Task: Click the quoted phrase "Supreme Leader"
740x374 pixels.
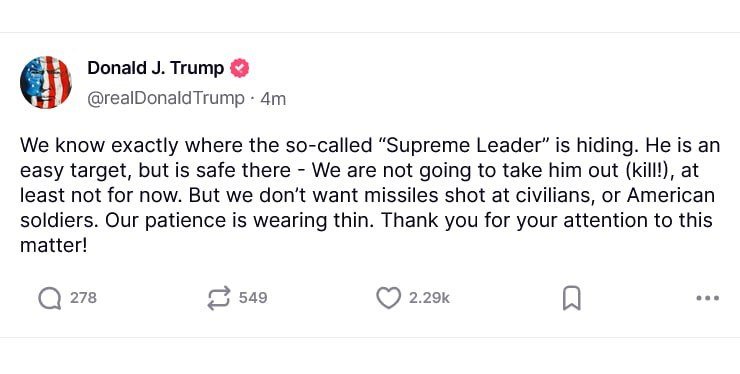Action: pyautogui.click(x=464, y=145)
